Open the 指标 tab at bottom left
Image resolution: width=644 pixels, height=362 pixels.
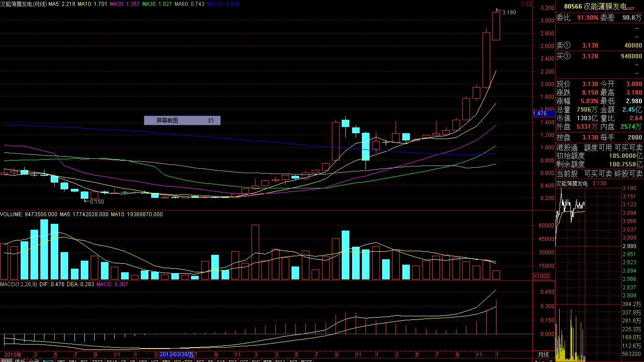click(6, 360)
